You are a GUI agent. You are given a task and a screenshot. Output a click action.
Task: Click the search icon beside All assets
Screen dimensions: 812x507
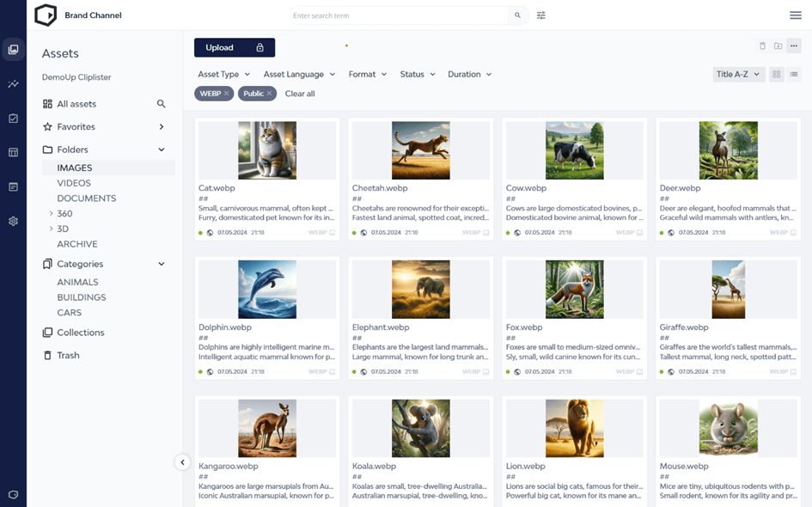161,104
